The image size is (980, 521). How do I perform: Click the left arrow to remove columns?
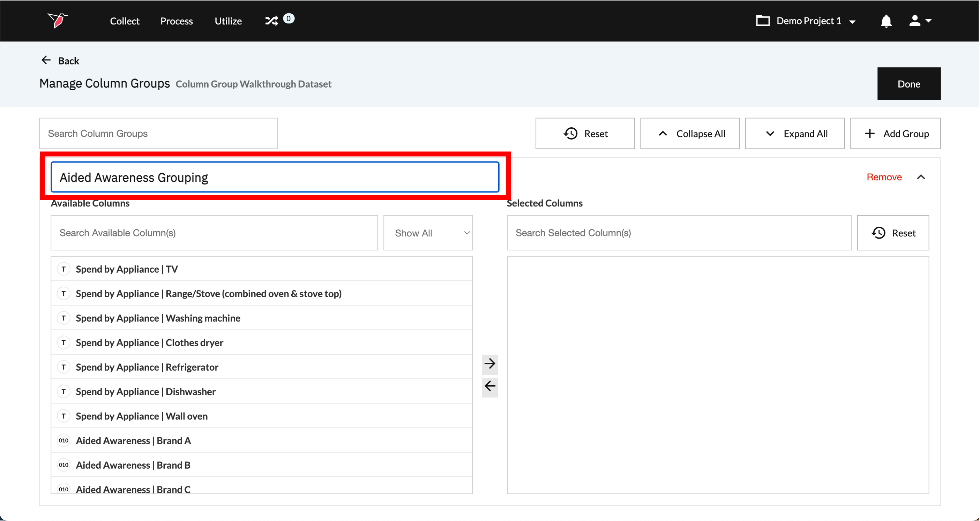point(489,386)
